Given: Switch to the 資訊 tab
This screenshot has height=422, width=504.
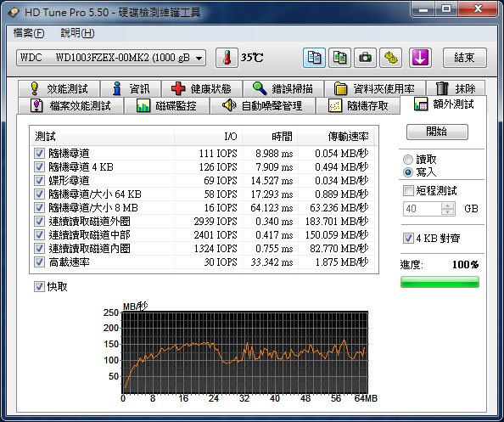Looking at the screenshot, I should tap(131, 88).
